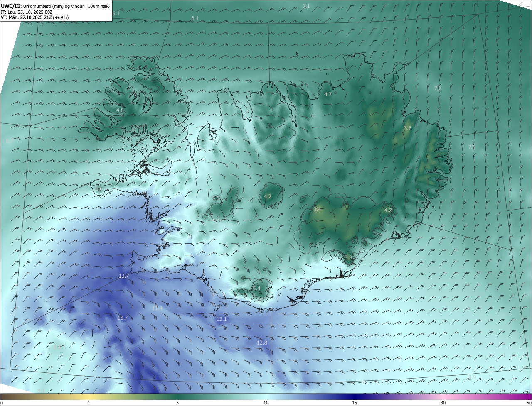Click the 15 tick on the colour scale
This screenshot has height=406, width=532.
355,403
